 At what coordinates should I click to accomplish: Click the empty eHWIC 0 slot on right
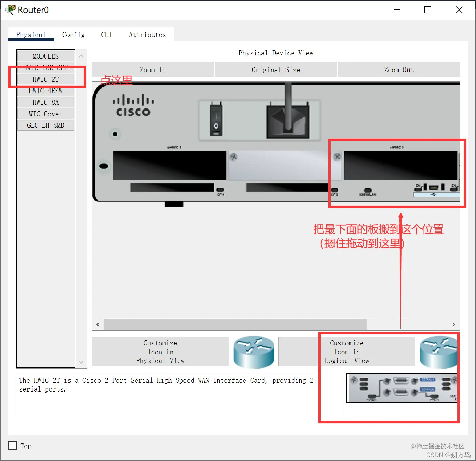pos(400,165)
